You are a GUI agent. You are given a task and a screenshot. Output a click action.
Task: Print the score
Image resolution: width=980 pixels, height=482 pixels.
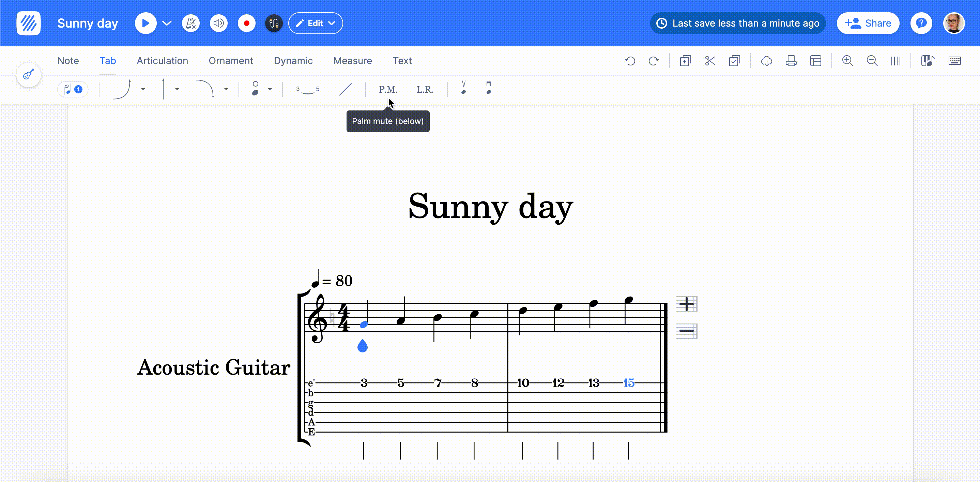[791, 61]
